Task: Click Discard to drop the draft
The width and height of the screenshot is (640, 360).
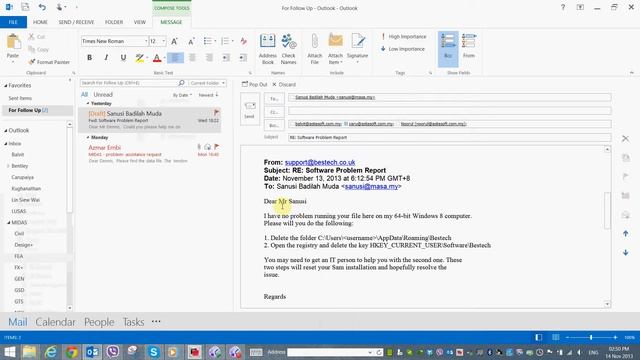Action: coord(284,84)
